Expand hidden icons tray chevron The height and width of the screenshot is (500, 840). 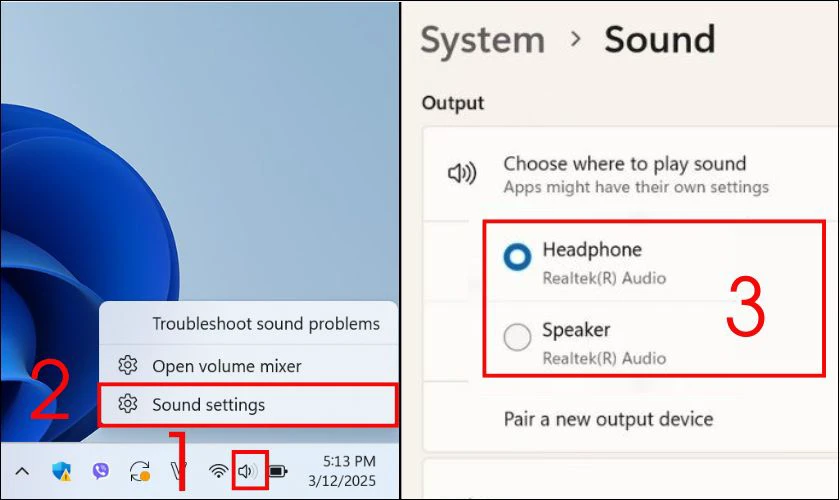click(x=22, y=472)
